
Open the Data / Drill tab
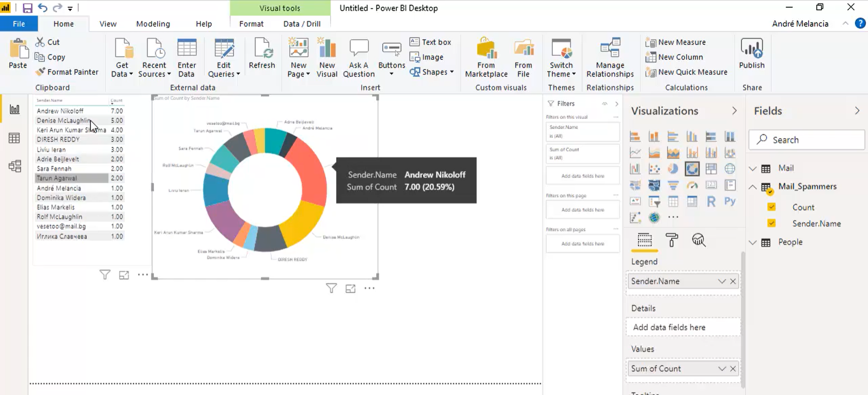coord(302,24)
